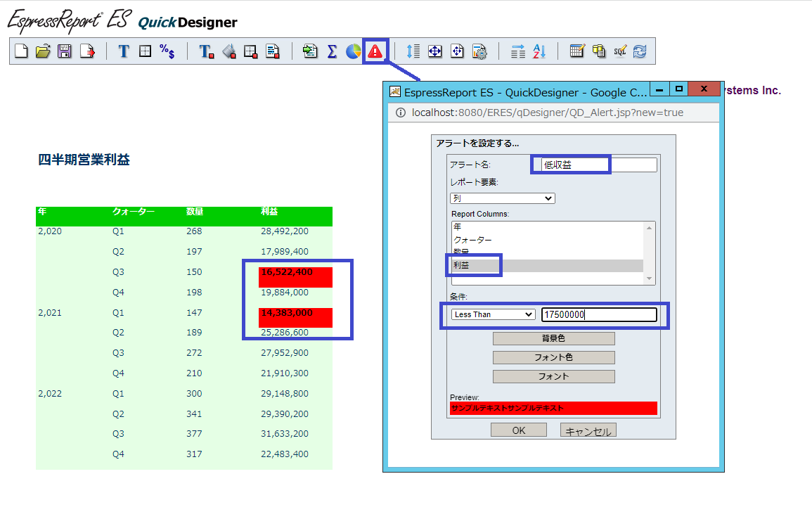
Task: Open the page settings gear icon
Action: (x=479, y=51)
